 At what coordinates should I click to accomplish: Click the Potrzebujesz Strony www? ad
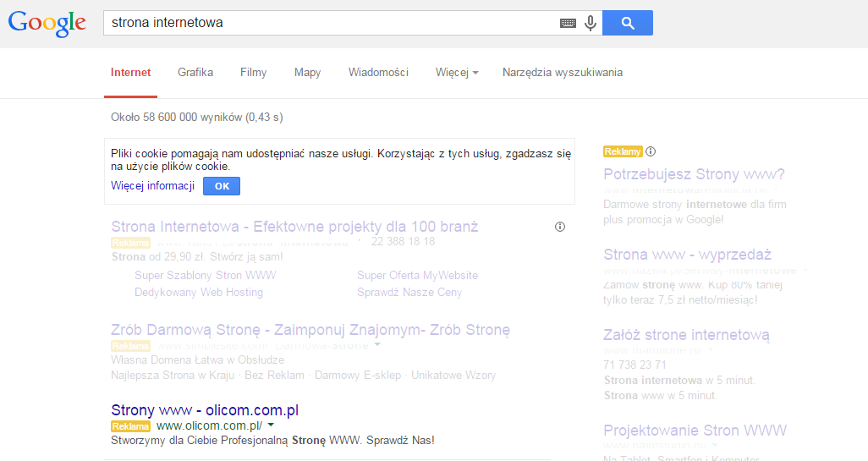click(694, 175)
